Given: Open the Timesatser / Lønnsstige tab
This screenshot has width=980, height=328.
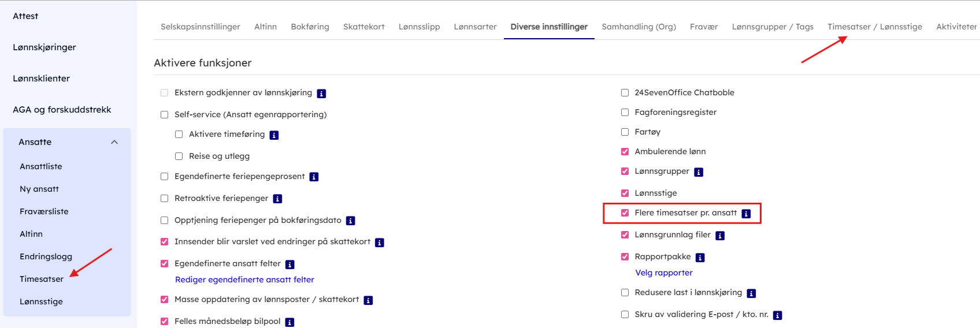Looking at the screenshot, I should click(874, 27).
